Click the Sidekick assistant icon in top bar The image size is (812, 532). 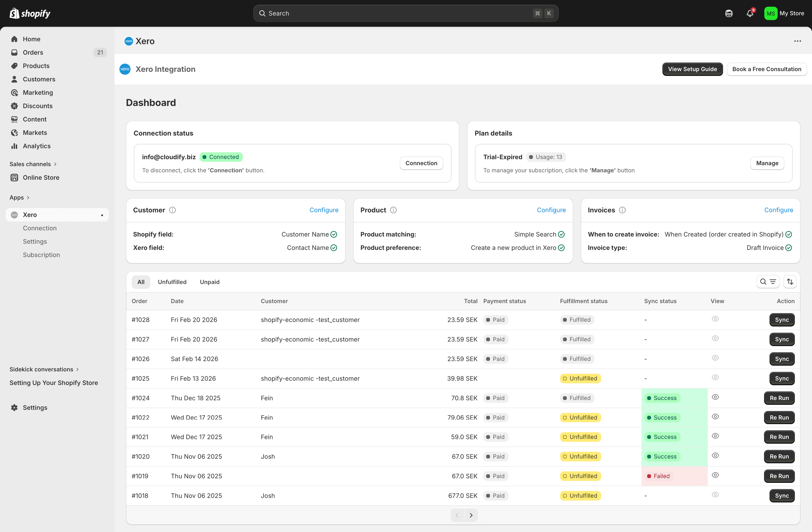[x=729, y=13]
